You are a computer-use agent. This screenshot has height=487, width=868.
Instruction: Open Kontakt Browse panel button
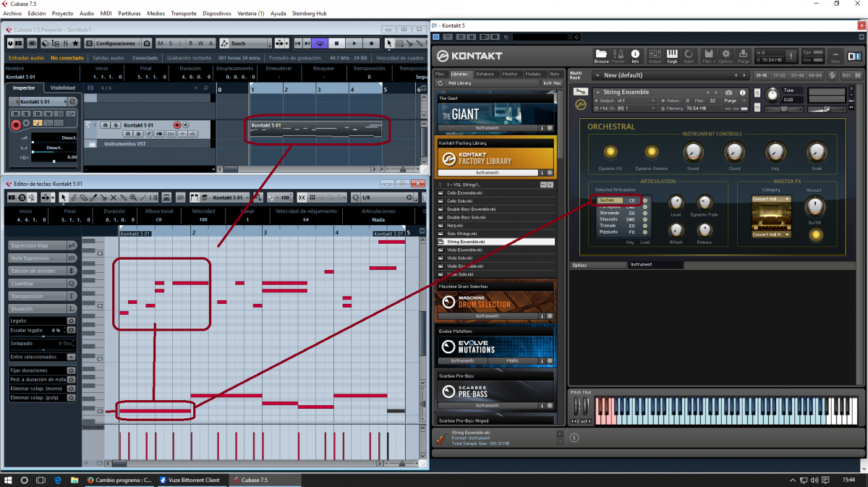pos(601,56)
